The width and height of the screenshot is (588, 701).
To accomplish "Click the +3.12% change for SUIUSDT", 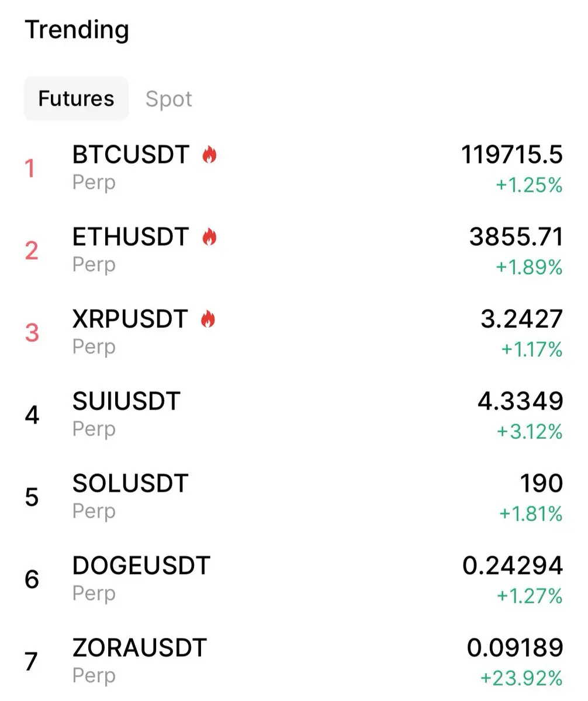I will coord(530,432).
